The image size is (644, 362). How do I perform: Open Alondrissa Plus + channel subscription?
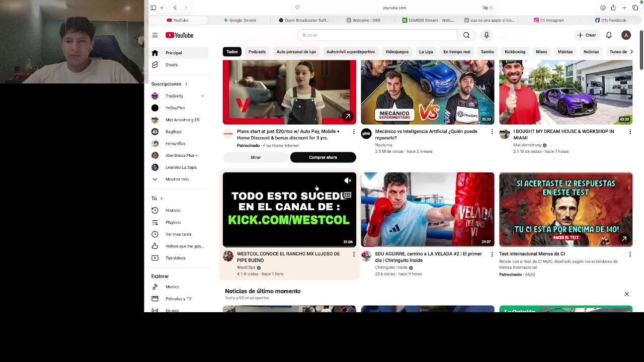[x=179, y=155]
